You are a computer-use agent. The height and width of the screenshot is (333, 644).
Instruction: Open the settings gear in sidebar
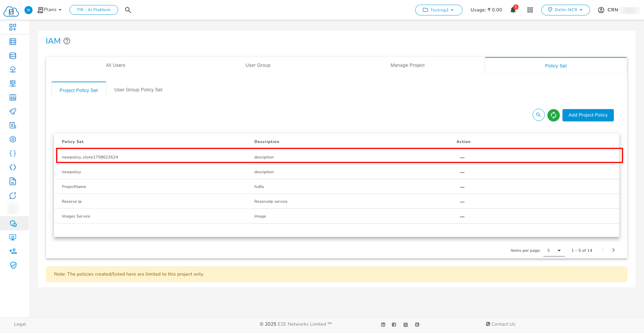(x=13, y=139)
